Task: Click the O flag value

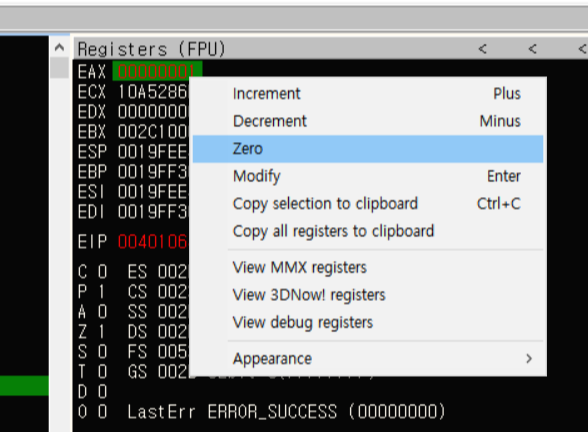Action: click(x=102, y=412)
